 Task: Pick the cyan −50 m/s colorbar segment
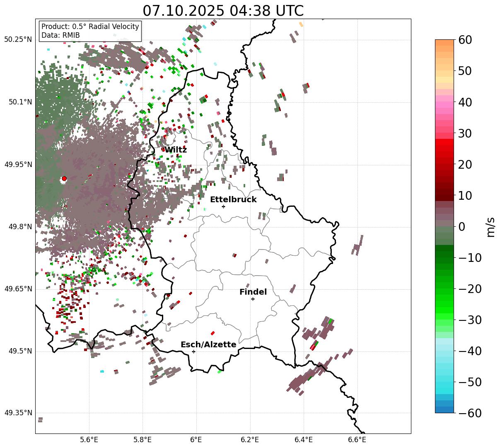[444, 382]
